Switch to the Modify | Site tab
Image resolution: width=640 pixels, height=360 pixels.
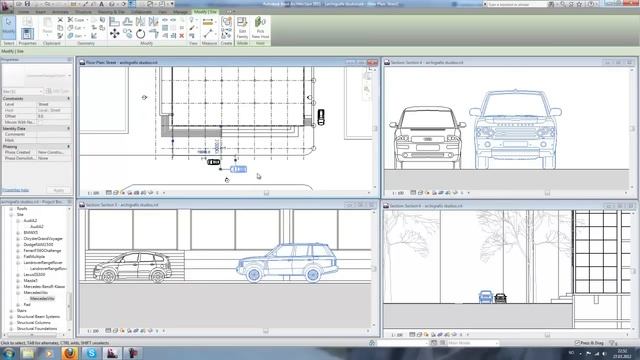(205, 12)
